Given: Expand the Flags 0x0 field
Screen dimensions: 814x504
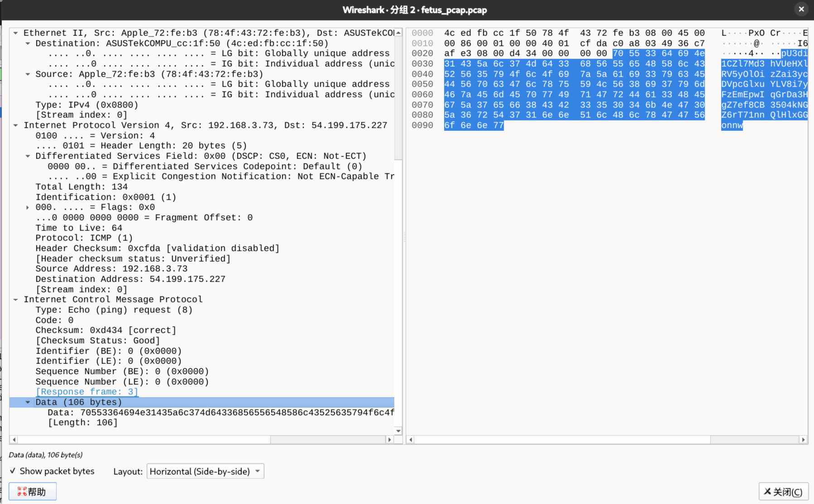Looking at the screenshot, I should [28, 207].
